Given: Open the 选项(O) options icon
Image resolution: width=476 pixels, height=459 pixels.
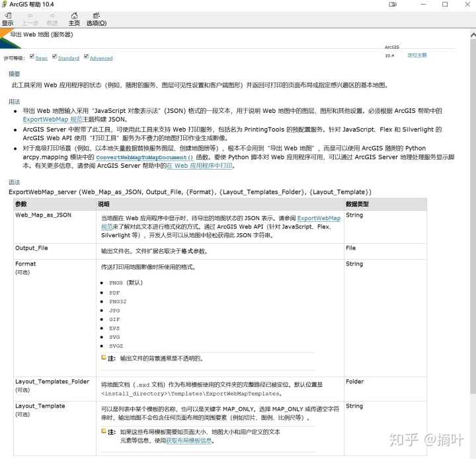Looking at the screenshot, I should [x=97, y=19].
